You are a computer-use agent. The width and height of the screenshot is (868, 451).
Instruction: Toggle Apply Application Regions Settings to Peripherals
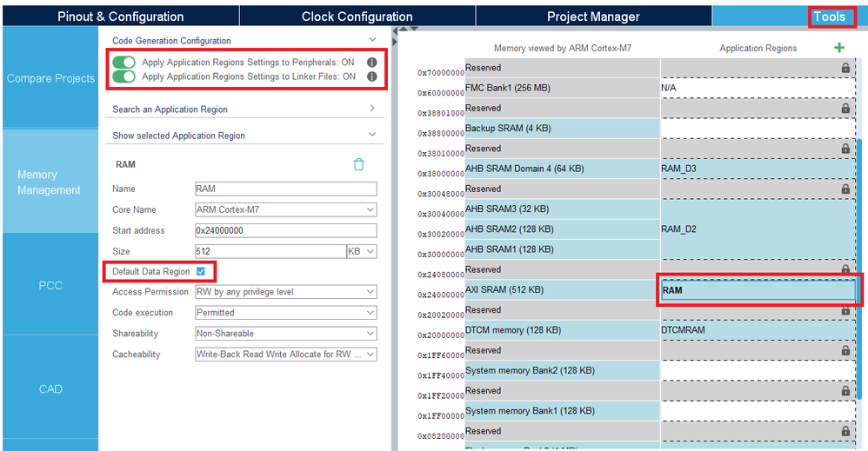pyautogui.click(x=124, y=62)
